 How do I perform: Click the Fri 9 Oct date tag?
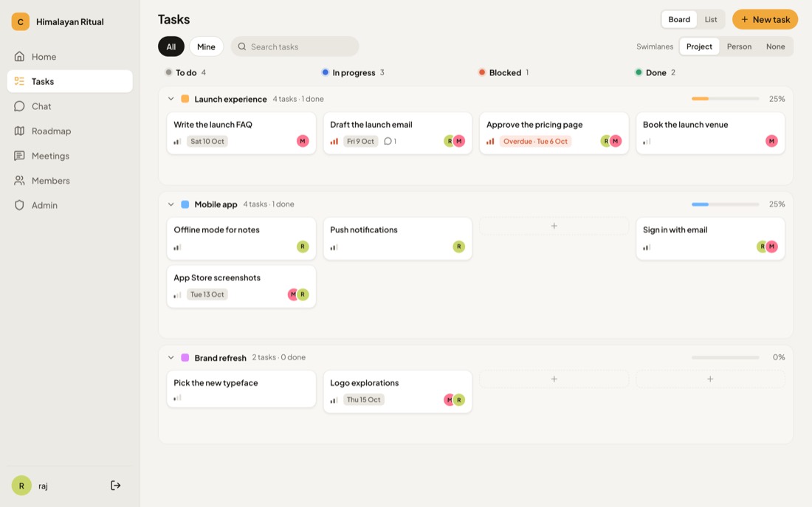[360, 142]
